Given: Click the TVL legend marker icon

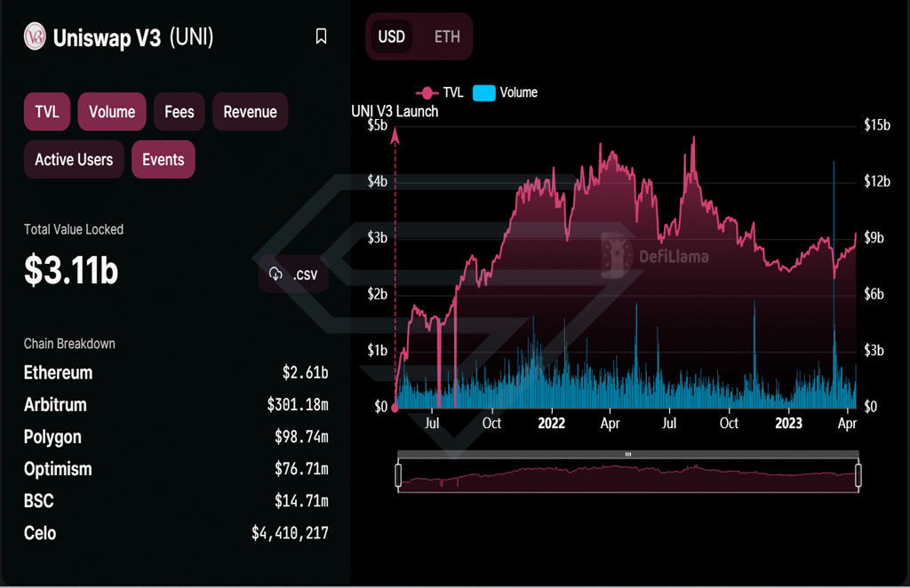Looking at the screenshot, I should (x=427, y=92).
